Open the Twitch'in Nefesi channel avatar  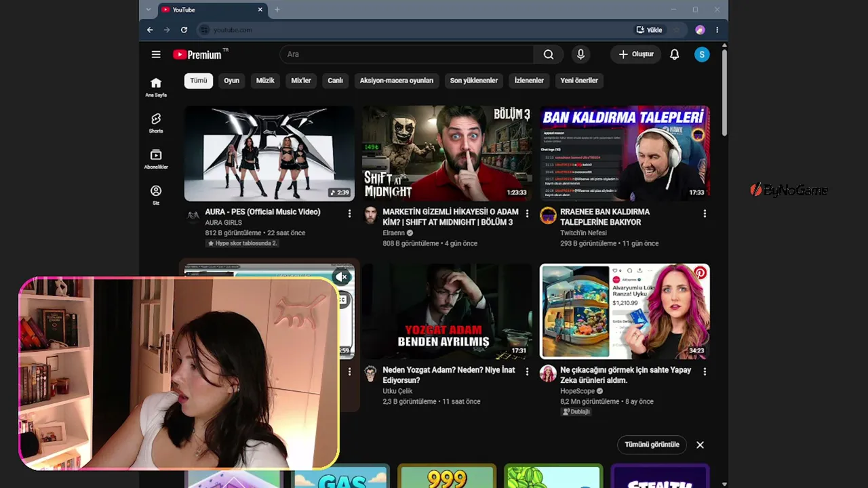548,216
